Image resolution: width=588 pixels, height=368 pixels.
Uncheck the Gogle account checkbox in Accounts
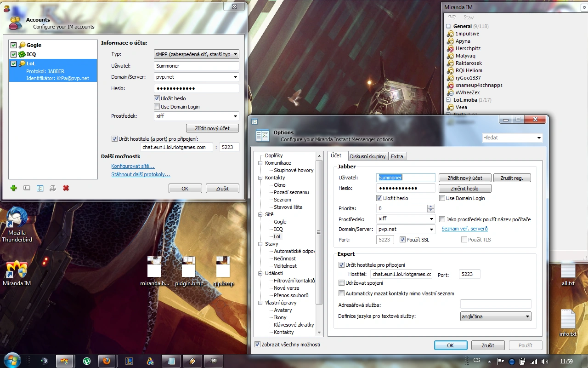tap(14, 45)
